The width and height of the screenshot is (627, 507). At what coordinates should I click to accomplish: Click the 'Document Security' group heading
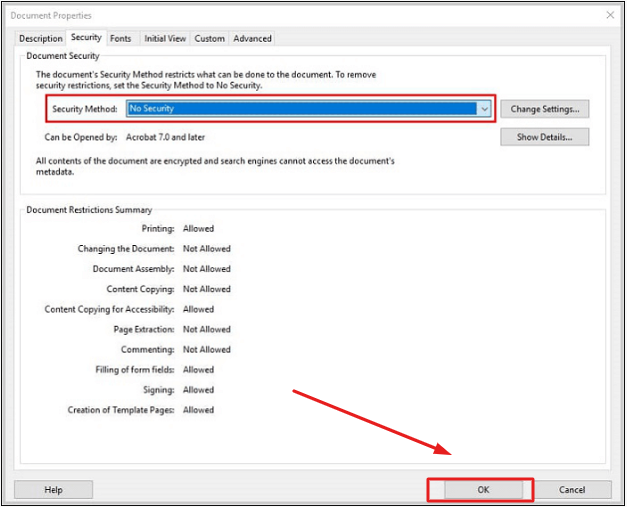63,56
